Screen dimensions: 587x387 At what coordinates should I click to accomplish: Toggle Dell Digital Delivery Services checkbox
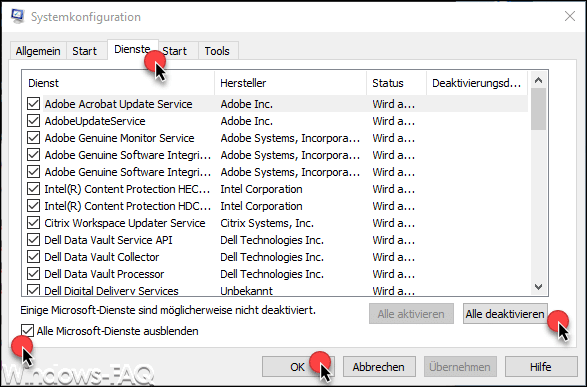[x=33, y=290]
